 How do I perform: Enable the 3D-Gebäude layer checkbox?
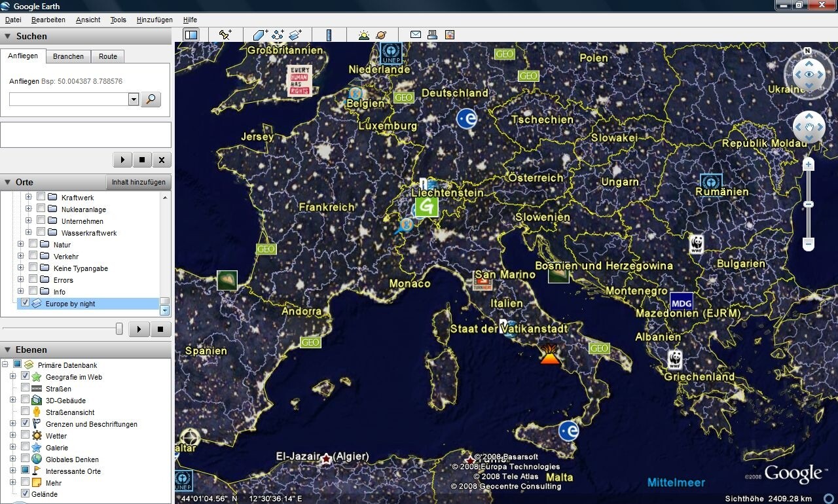pos(26,400)
